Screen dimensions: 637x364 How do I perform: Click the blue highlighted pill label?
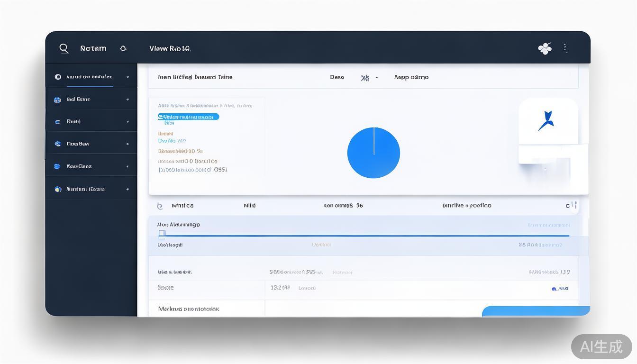[x=188, y=117]
